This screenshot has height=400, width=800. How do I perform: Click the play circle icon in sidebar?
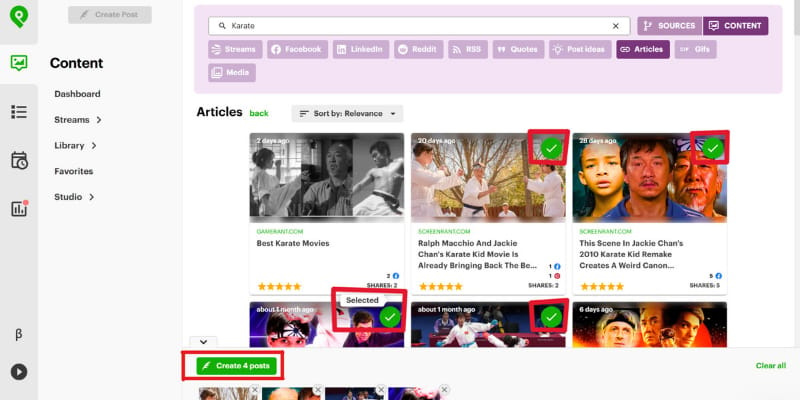(x=19, y=371)
